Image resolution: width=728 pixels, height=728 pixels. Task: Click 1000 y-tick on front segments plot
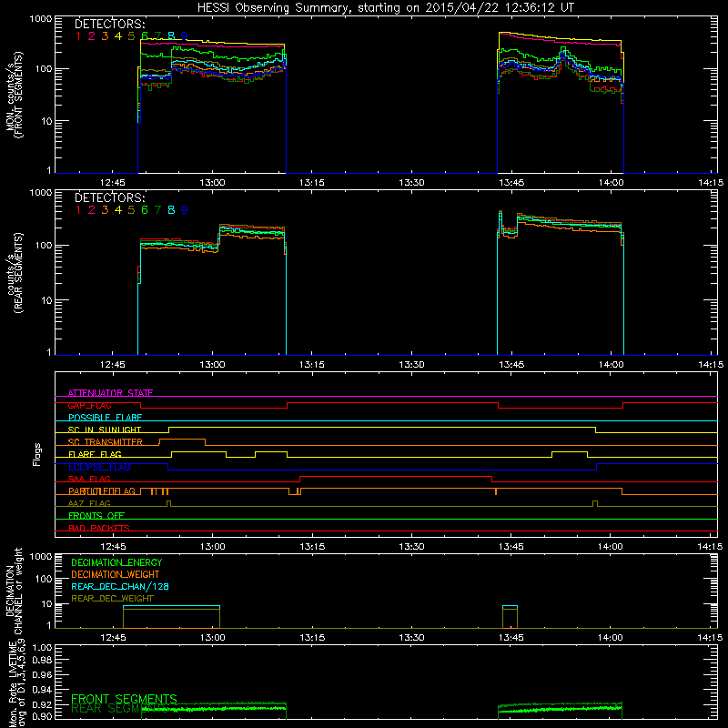41,19
